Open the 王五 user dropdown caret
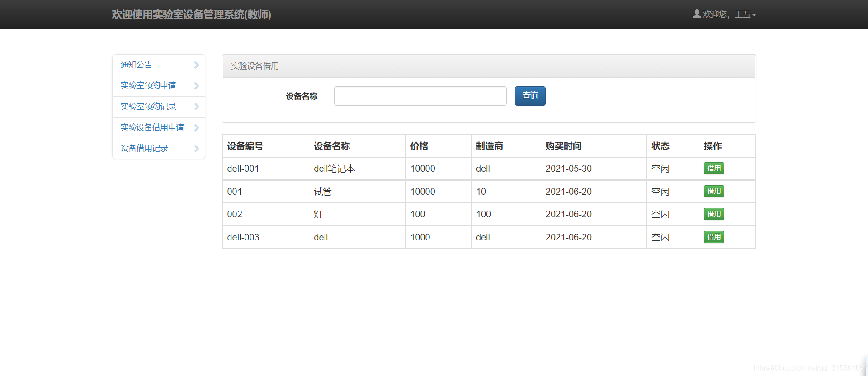This screenshot has width=868, height=376. (x=754, y=15)
